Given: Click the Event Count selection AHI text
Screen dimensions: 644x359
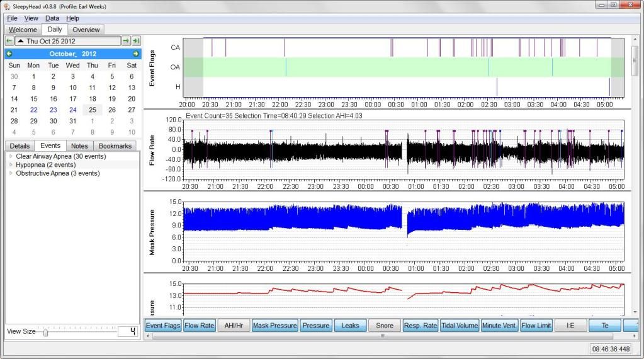Looking at the screenshot, I should coord(274,116).
